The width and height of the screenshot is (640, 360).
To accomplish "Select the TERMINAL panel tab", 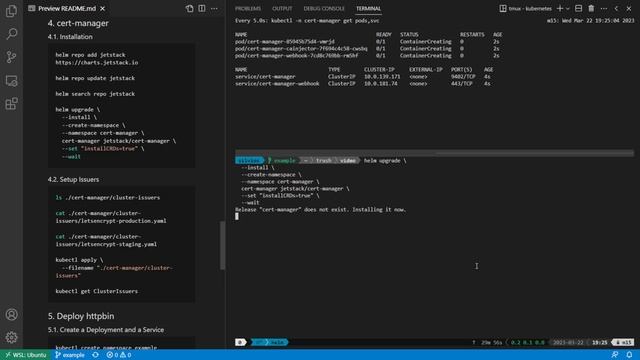I will point(368,9).
